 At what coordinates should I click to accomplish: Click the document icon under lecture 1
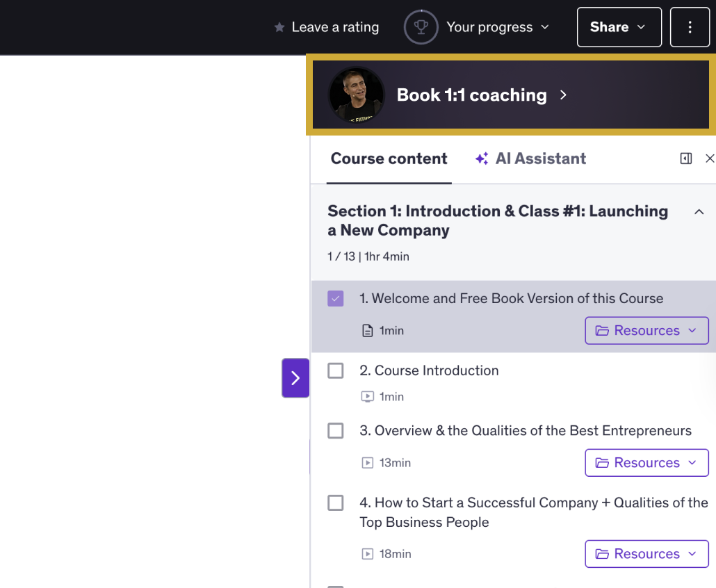(367, 330)
